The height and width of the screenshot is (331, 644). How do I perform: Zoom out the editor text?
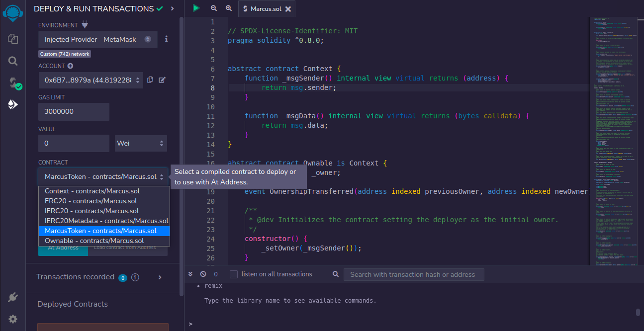pyautogui.click(x=214, y=8)
